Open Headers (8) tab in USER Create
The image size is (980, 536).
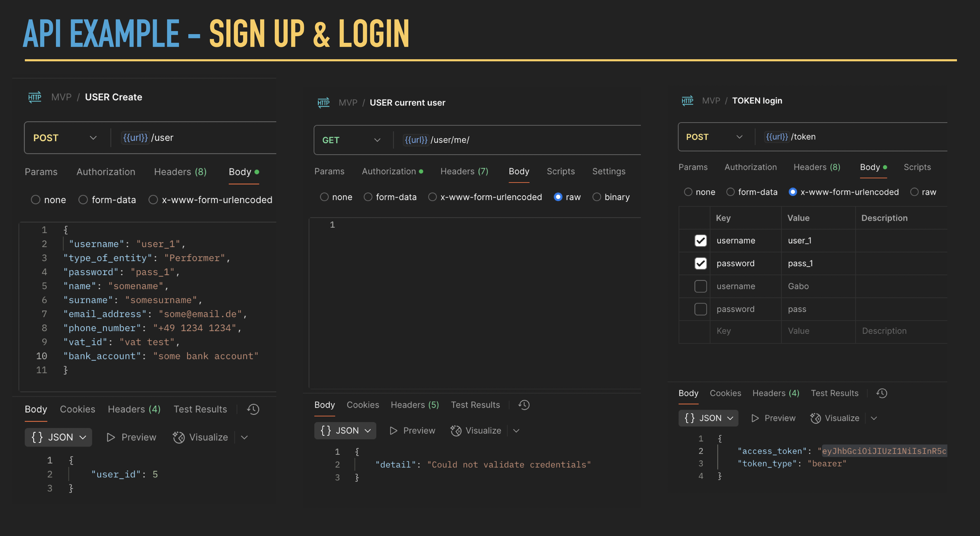(x=180, y=172)
